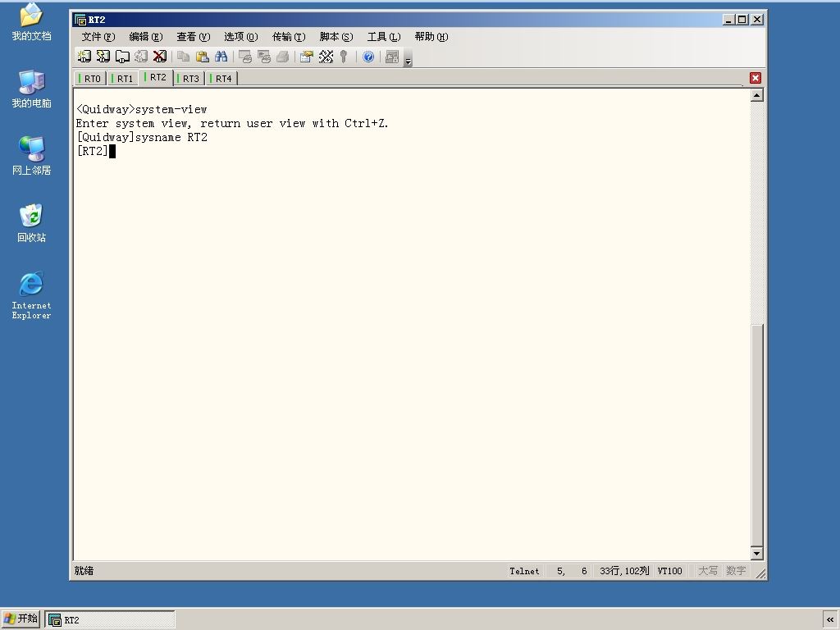The height and width of the screenshot is (630, 840).
Task: Click the vertical scrollbar thumb
Action: [756, 435]
